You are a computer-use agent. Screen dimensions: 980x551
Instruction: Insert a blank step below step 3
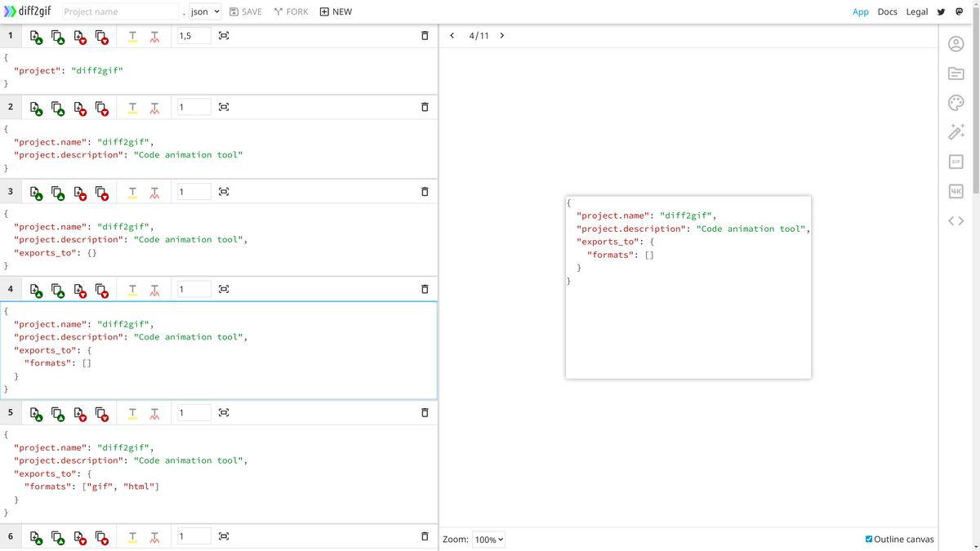coord(79,193)
